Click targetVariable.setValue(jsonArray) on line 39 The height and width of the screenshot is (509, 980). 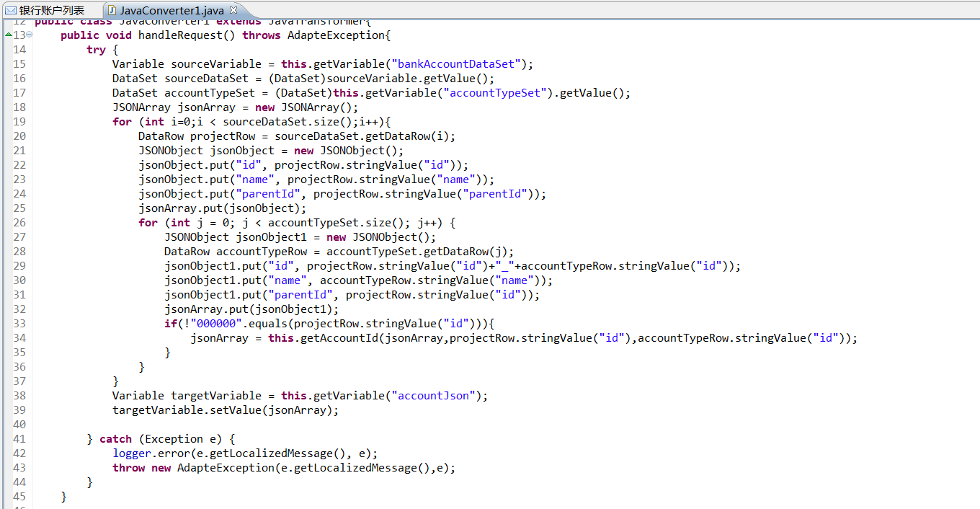tap(222, 410)
